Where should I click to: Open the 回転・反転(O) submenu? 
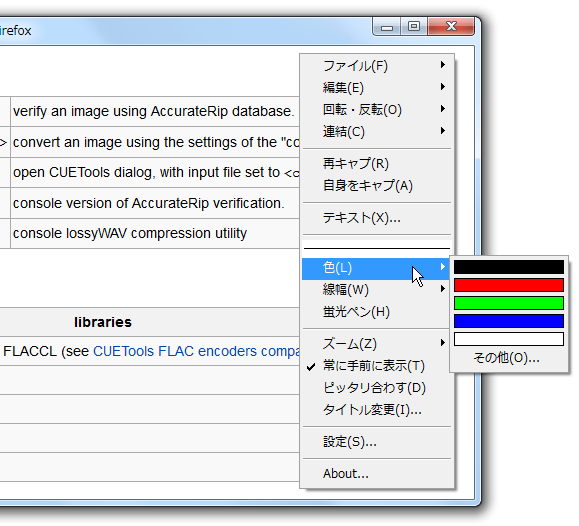(376, 109)
